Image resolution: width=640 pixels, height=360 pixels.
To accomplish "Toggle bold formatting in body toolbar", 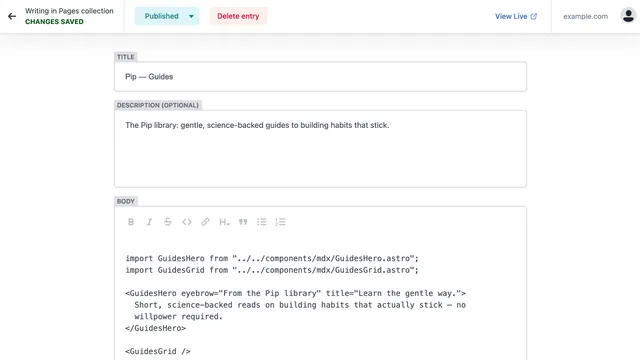I will [131, 222].
